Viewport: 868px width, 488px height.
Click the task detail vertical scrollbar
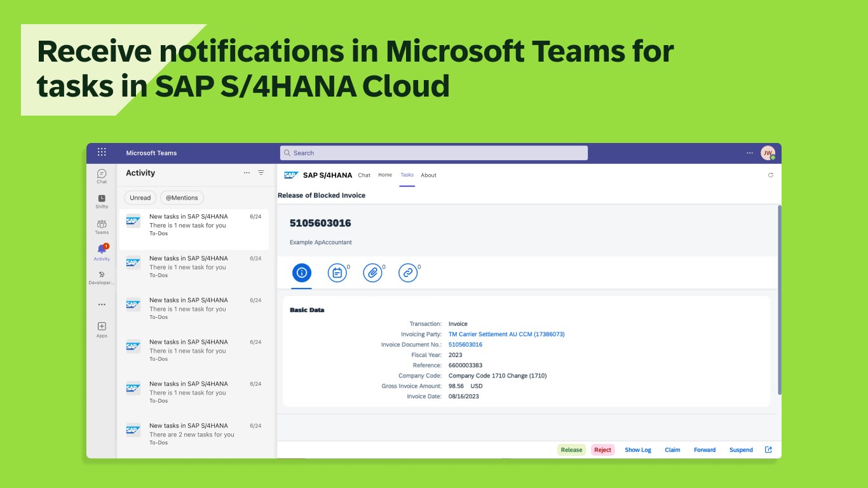[x=779, y=300]
